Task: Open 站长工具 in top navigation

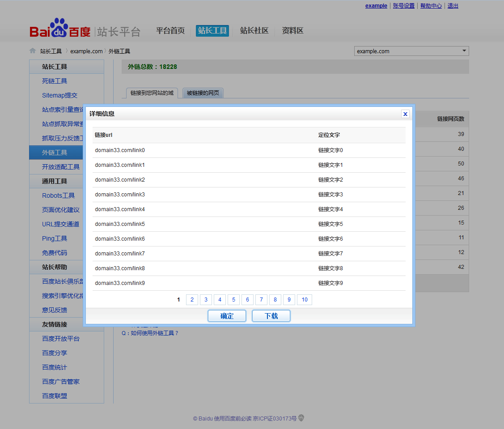Action: 212,31
